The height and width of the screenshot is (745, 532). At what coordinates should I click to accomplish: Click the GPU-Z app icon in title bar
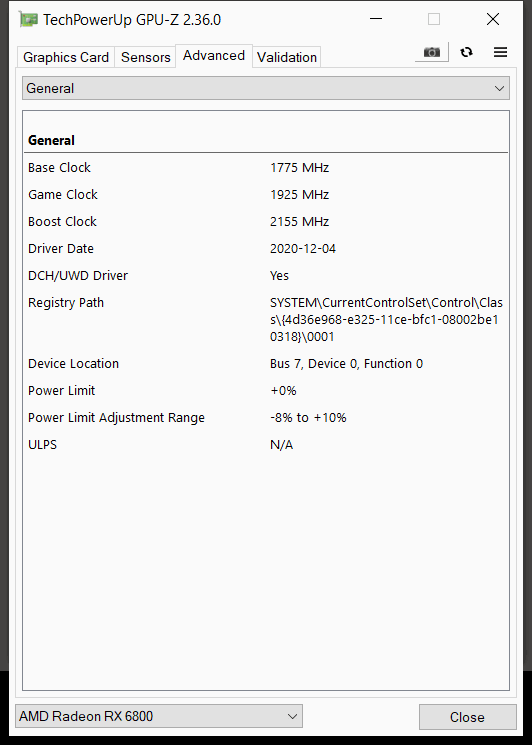pos(28,19)
